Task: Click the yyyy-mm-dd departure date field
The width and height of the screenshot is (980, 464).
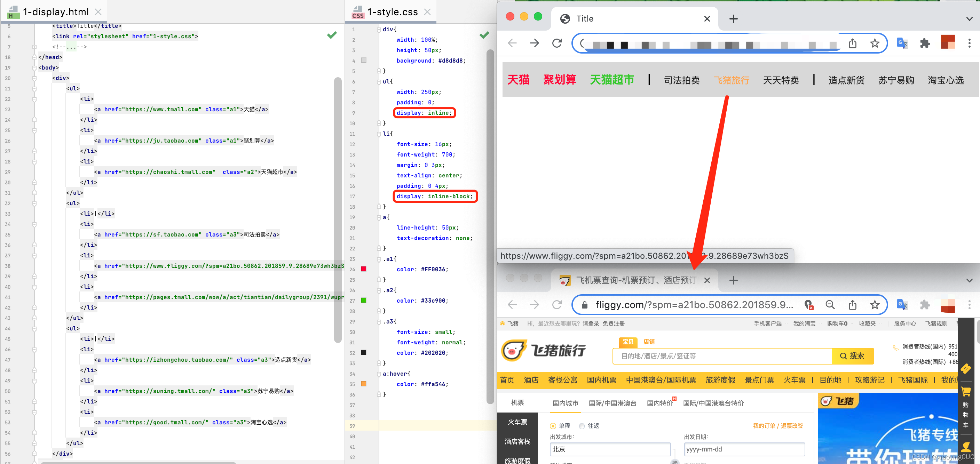Action: tap(744, 449)
